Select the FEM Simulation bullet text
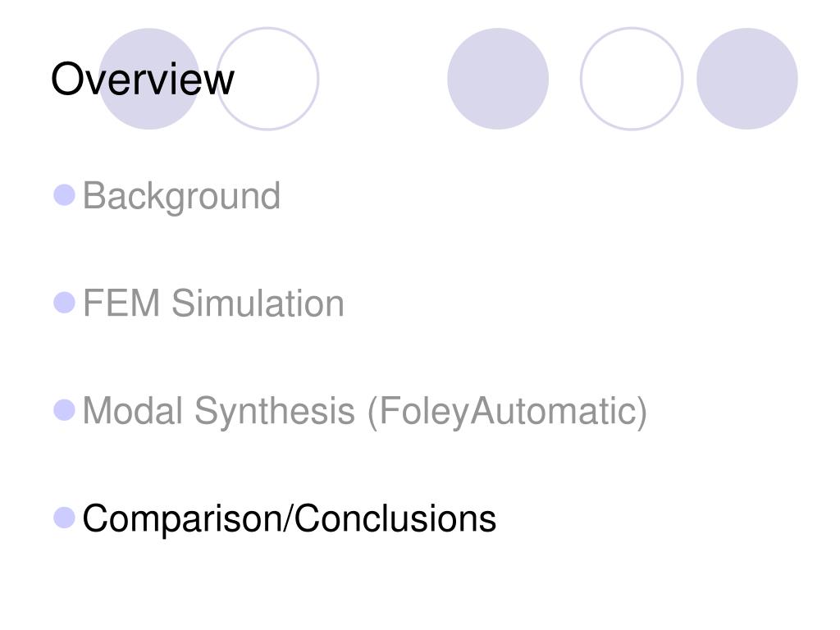 point(213,304)
